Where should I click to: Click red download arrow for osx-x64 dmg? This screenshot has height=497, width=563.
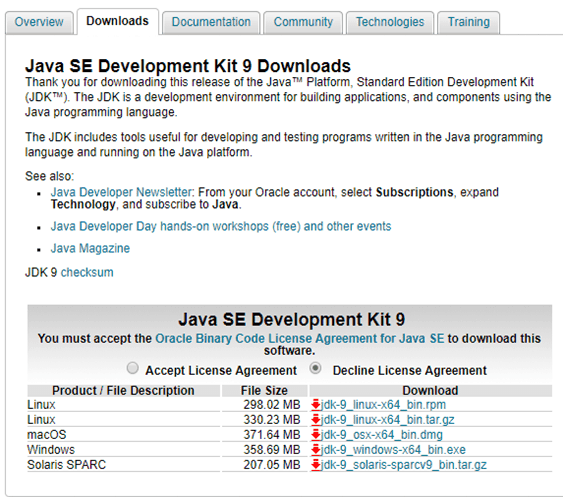pos(316,435)
